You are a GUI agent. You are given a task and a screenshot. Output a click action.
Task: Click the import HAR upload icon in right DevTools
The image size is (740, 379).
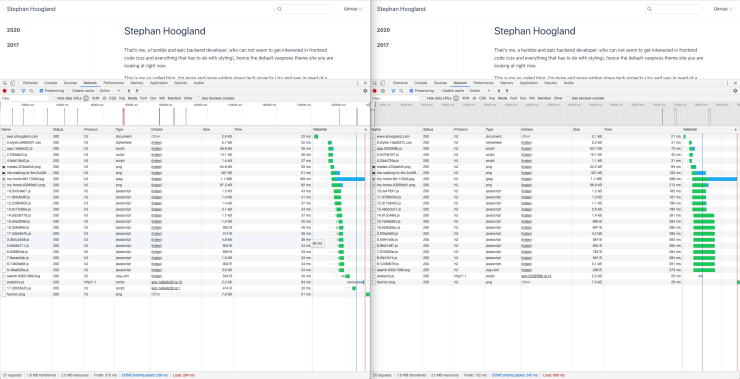(x=499, y=91)
